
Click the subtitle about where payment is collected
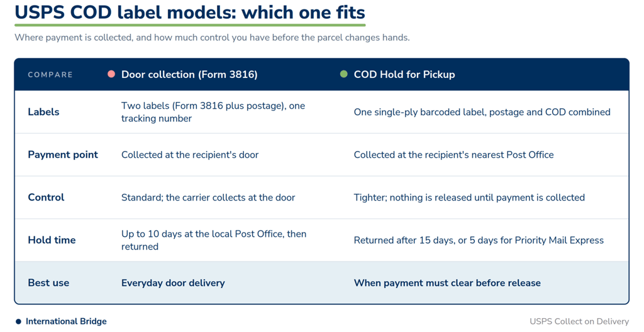(x=212, y=38)
